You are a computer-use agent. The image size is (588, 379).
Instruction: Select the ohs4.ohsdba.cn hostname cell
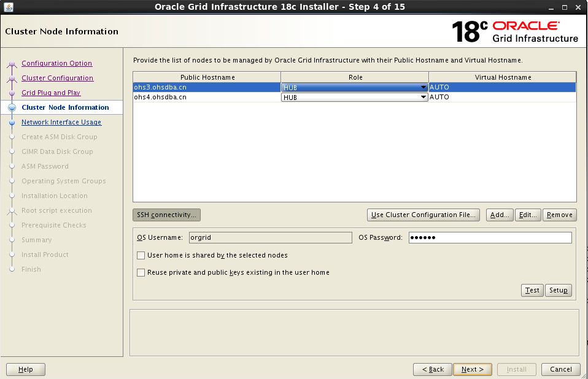[207, 97]
